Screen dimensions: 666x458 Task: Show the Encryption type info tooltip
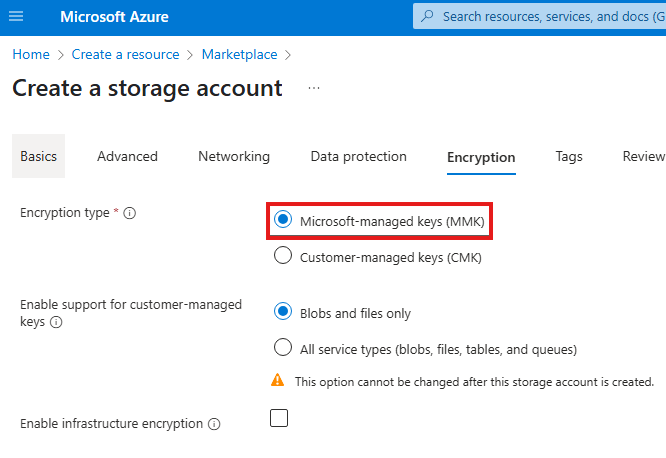pos(130,213)
